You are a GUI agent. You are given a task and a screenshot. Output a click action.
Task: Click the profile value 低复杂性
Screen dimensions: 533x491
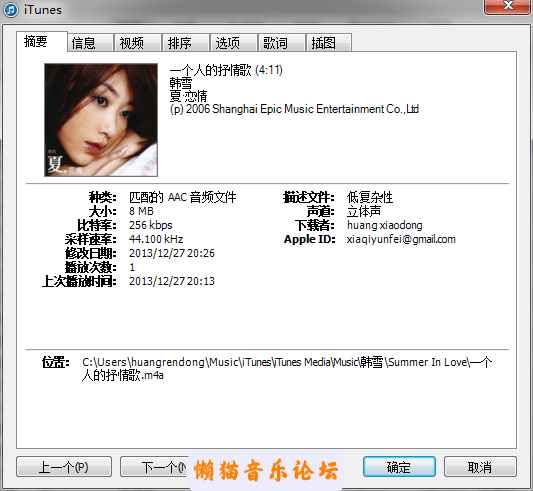370,197
